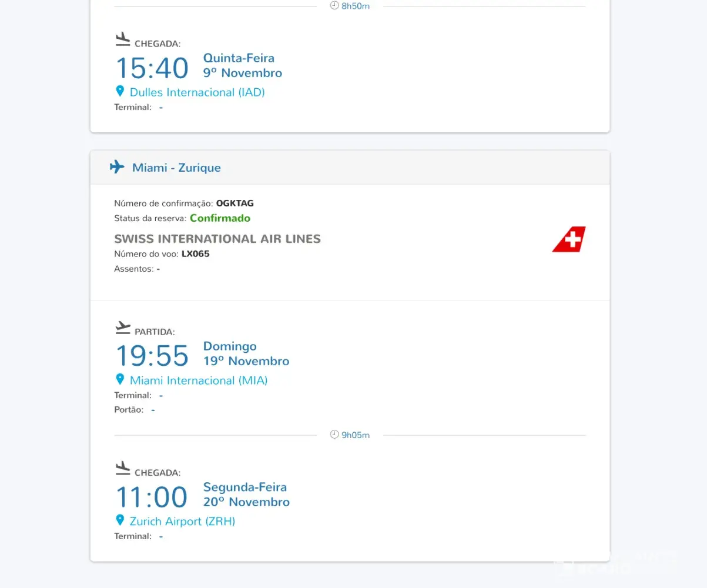Screen dimensions: 707x588
Task: Click the takeoff icon next to PARTIDA
Action: 122,328
